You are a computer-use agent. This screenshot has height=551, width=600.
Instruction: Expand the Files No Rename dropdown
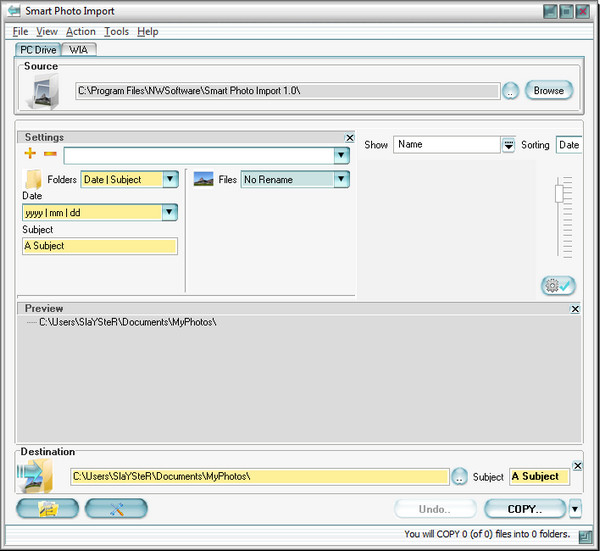pos(341,179)
